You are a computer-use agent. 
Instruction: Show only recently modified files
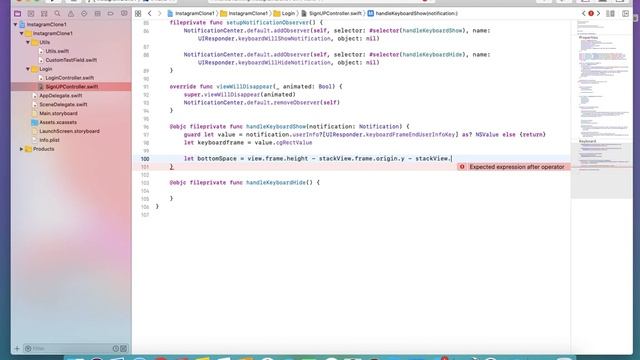[x=116, y=348]
